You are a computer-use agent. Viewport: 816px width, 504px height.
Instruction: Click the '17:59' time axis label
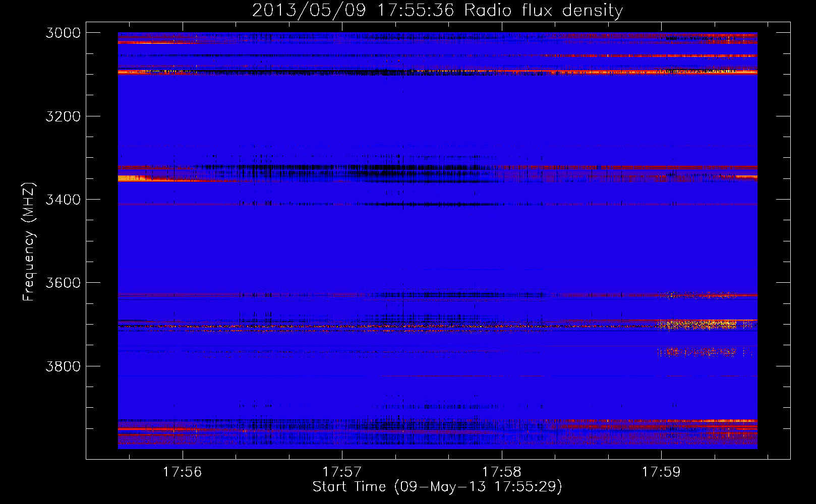(661, 472)
